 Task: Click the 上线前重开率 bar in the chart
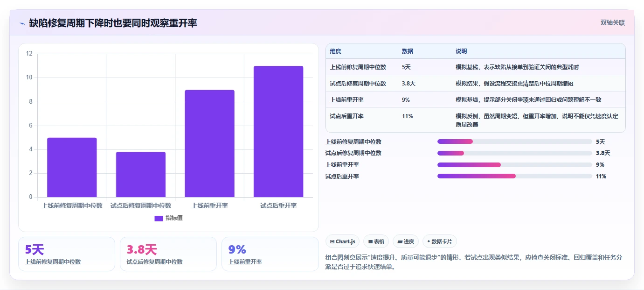coord(209,143)
